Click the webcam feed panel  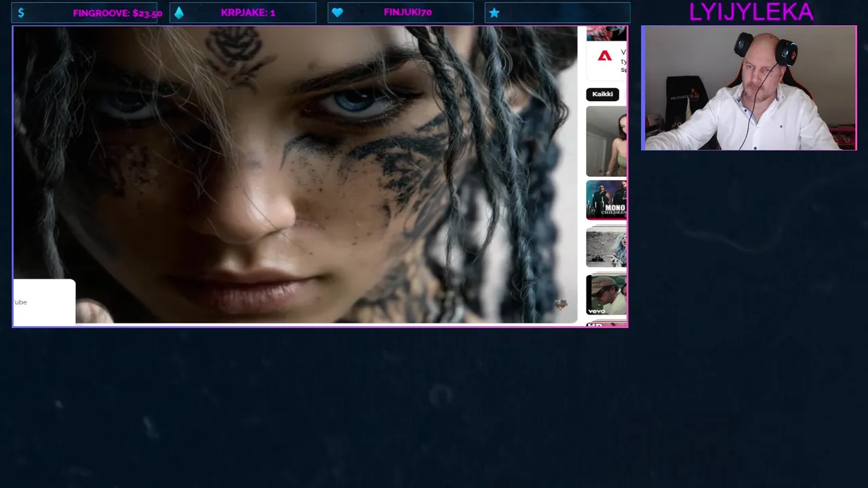click(749, 88)
